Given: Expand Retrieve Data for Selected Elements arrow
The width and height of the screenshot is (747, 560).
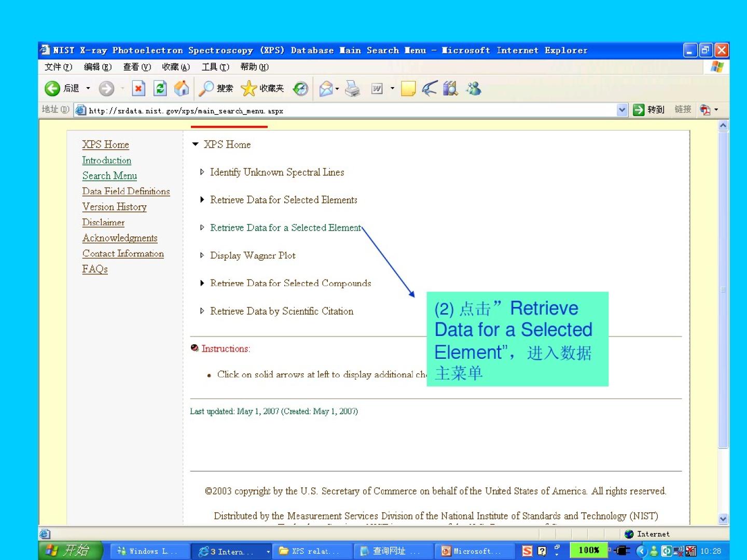Looking at the screenshot, I should click(202, 200).
